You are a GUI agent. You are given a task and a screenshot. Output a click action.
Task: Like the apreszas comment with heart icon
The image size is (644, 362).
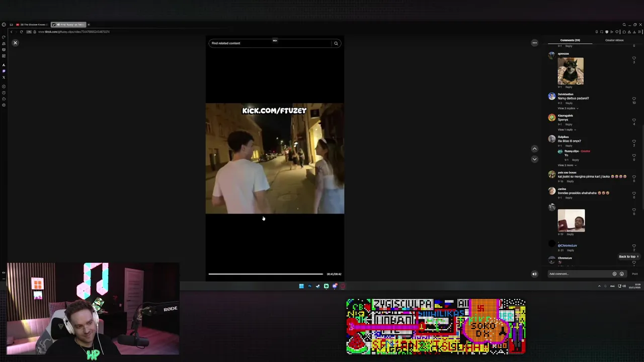click(634, 58)
